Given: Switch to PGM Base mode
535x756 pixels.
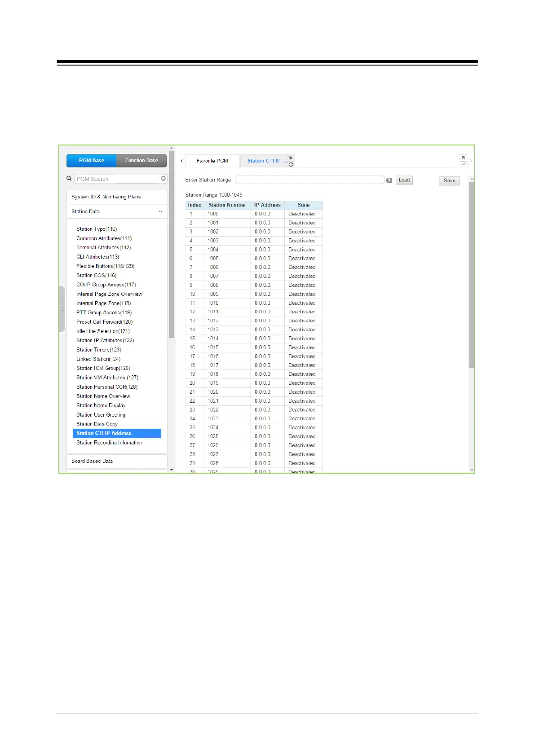Looking at the screenshot, I should tap(92, 160).
